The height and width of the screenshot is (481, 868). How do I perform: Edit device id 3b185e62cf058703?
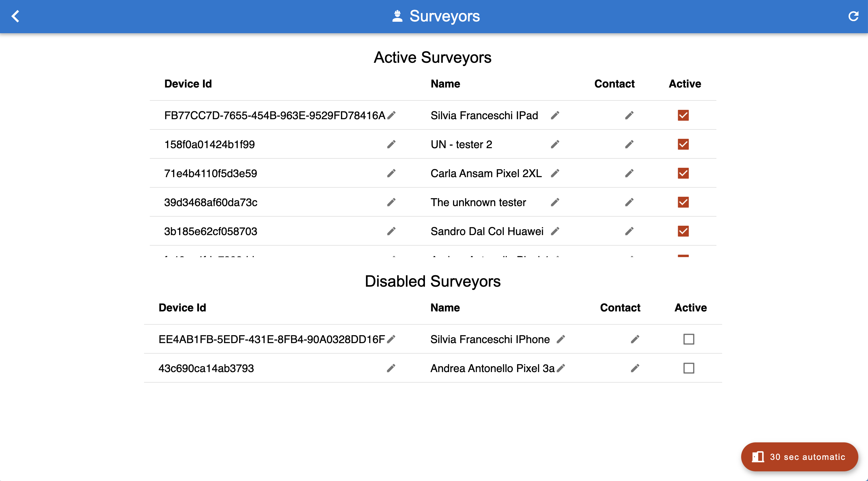[391, 231]
